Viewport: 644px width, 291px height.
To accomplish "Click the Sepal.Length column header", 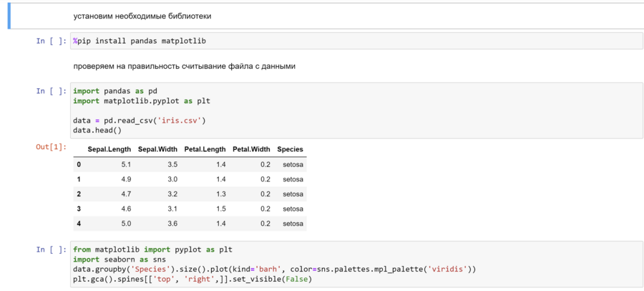I will point(109,149).
